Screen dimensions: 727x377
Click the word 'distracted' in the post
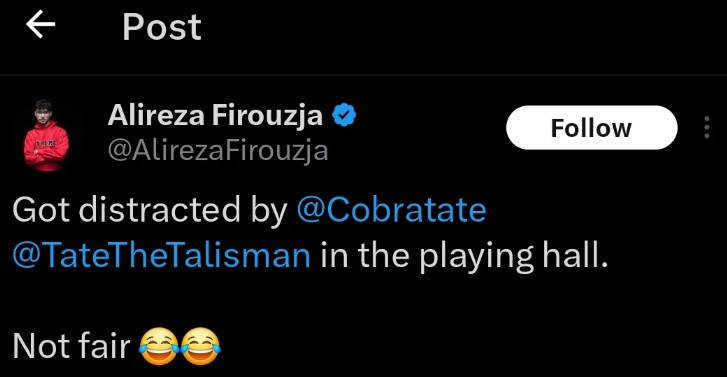tap(159, 210)
